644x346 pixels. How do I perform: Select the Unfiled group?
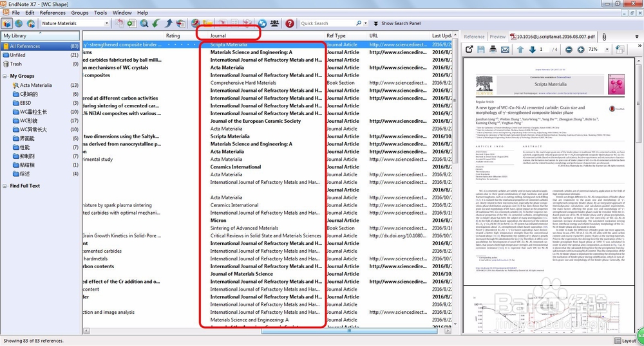pos(41,55)
